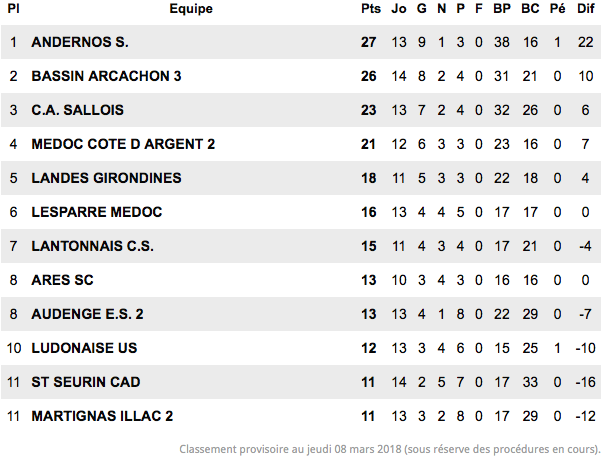Image resolution: width=605 pixels, height=460 pixels.
Task: Click the ANDERNOS S. team name
Action: click(x=80, y=42)
